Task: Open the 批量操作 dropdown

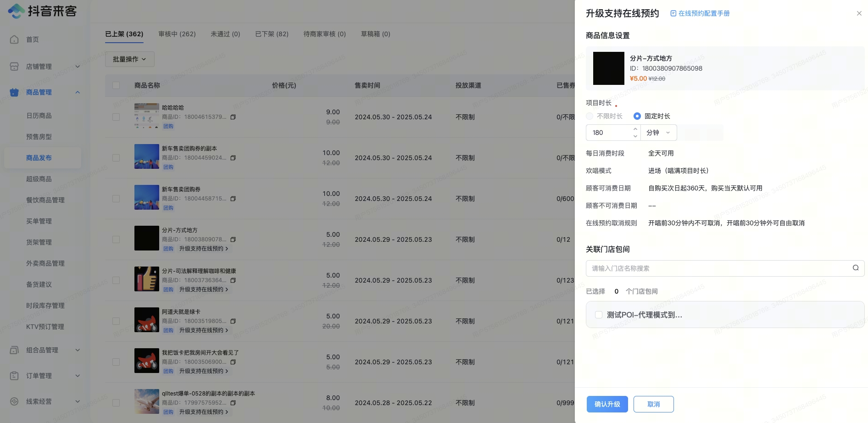Action: click(130, 59)
